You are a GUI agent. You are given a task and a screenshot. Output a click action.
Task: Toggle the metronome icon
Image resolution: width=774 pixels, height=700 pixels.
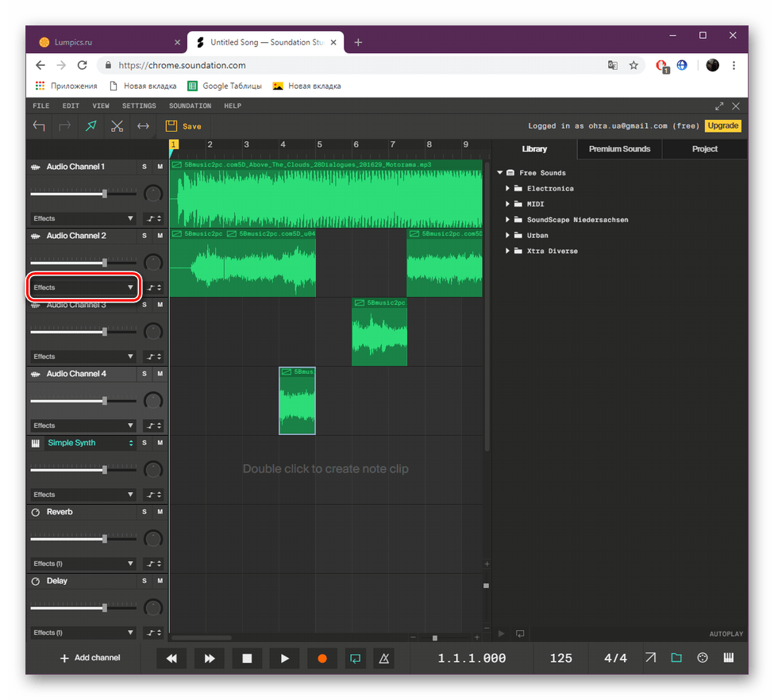[384, 658]
